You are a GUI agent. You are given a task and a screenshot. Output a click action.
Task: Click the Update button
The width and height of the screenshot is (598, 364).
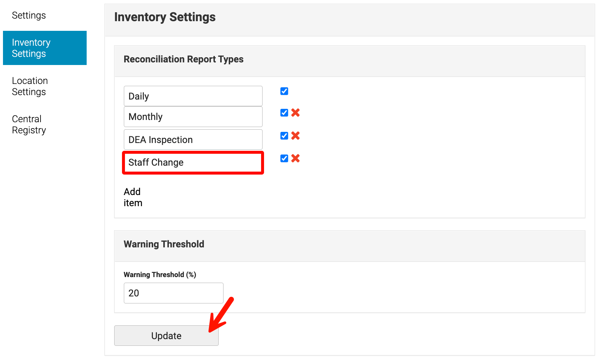tap(166, 335)
